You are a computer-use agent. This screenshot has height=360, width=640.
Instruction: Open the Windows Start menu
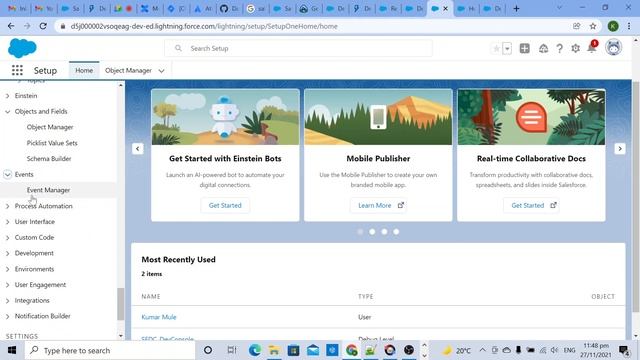point(12,350)
